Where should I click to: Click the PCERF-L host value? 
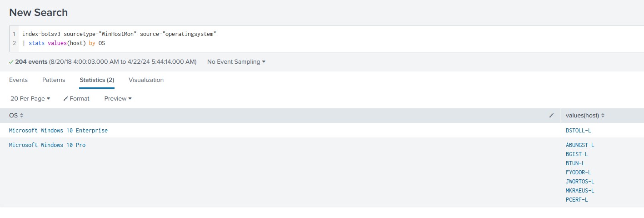577,200
